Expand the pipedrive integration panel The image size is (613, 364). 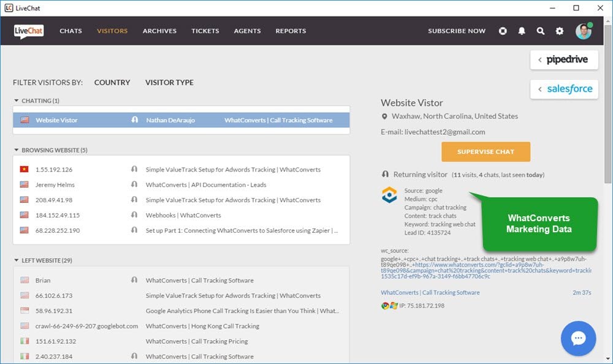pos(564,60)
